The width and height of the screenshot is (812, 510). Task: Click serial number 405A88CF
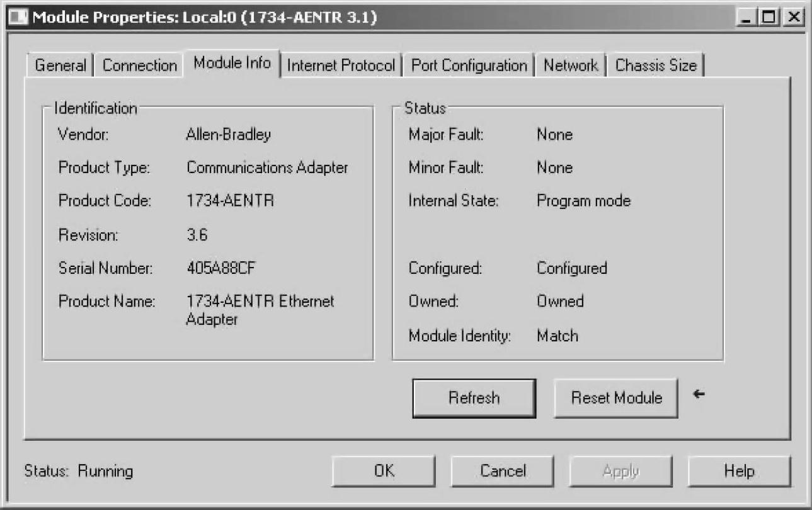click(221, 269)
